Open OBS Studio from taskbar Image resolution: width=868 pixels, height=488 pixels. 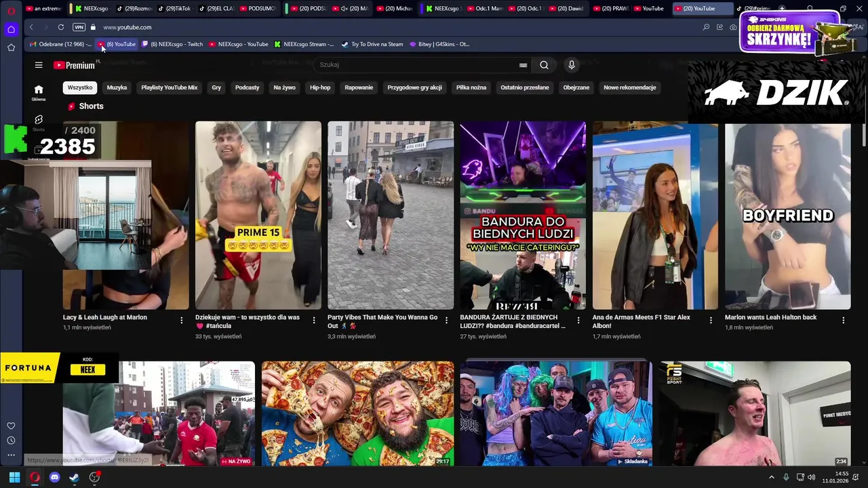pos(94,477)
